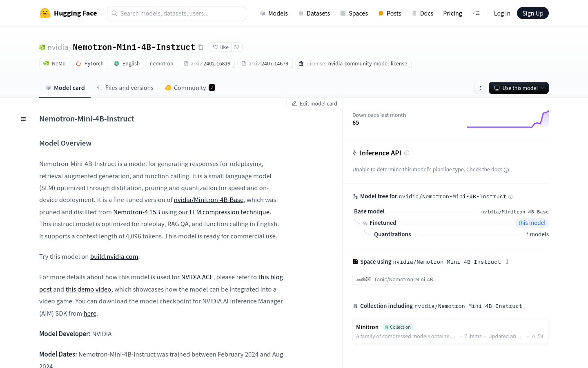Open the three-dot more options button

click(x=480, y=88)
